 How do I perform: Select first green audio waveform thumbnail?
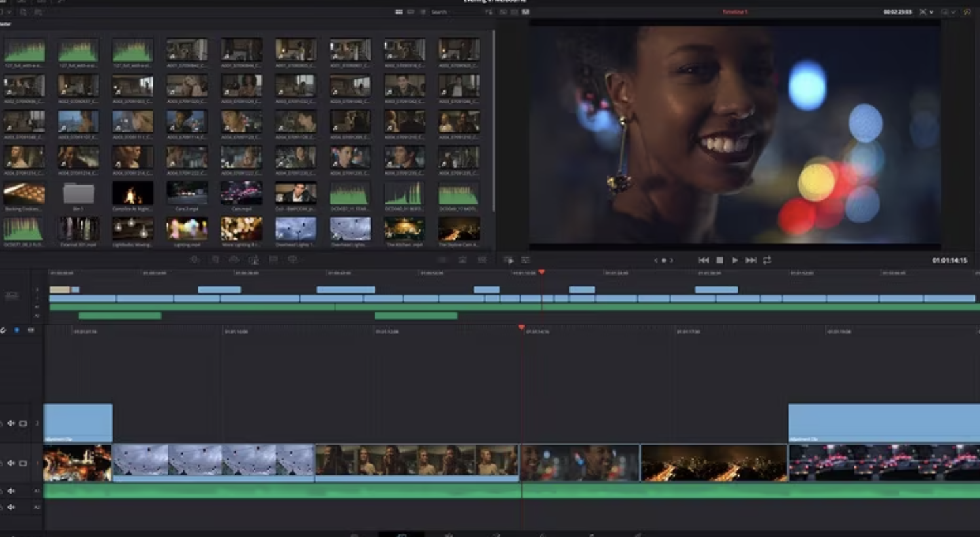pyautogui.click(x=24, y=50)
